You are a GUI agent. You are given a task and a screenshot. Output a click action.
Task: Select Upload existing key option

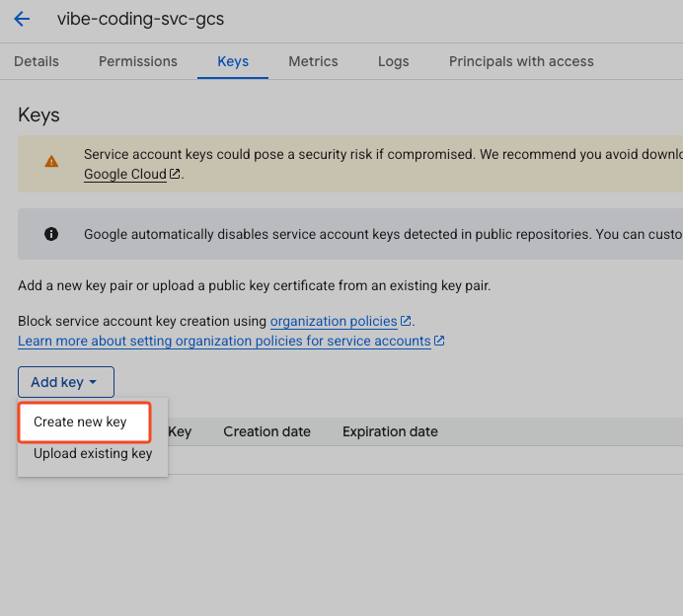(x=93, y=453)
